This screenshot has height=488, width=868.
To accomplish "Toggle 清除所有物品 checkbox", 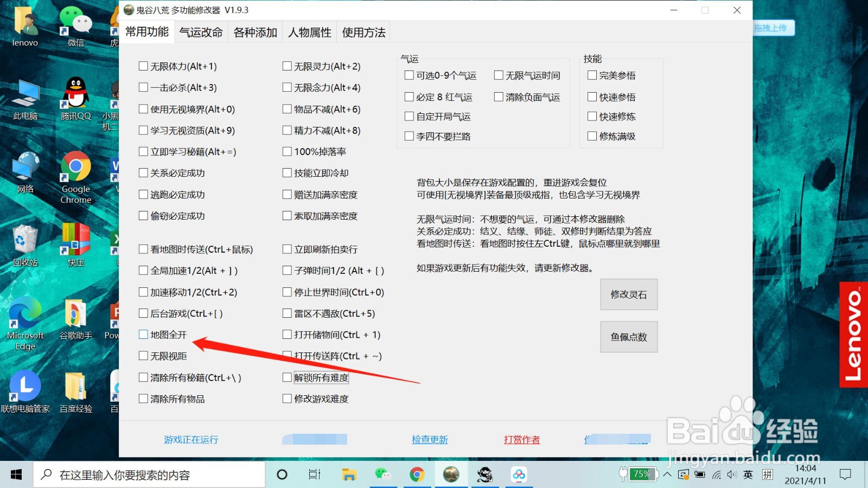I will pos(143,399).
